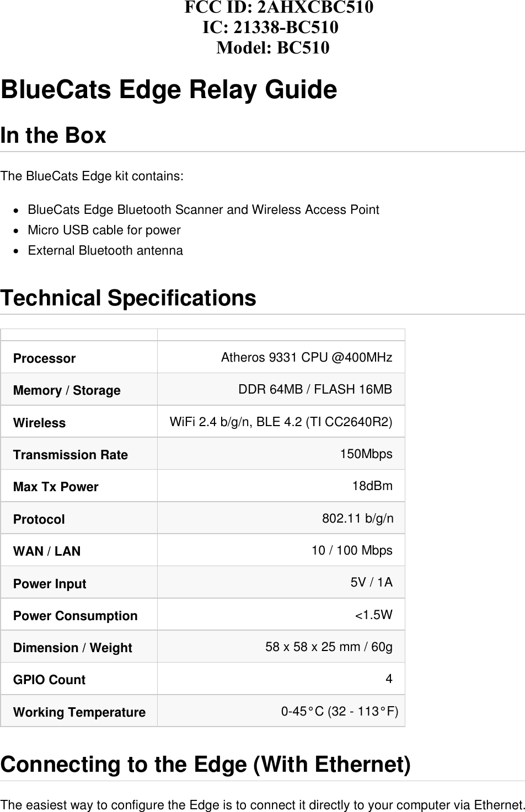The height and width of the screenshot is (812, 525).
Task: Click the FCC ID header text
Action: click(278, 8)
